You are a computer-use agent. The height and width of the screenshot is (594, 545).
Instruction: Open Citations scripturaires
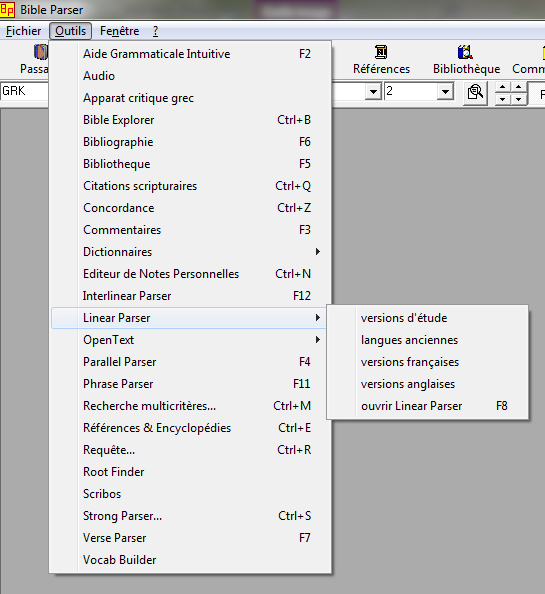pyautogui.click(x=191, y=186)
